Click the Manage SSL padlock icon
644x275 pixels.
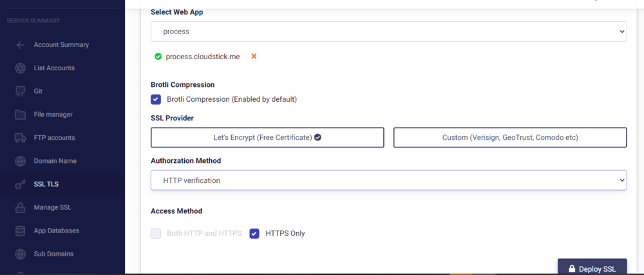tap(21, 207)
